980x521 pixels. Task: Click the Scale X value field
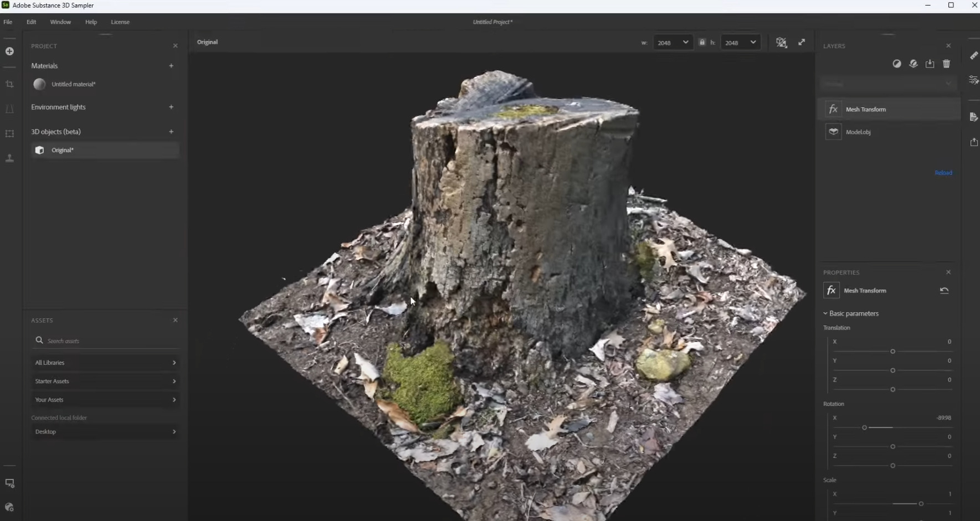pyautogui.click(x=950, y=494)
